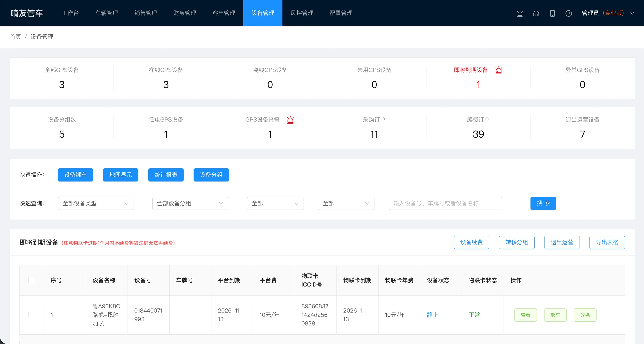Screen dimensions: 644x344
Task: Open the 续费订单 statistic showing 39
Action: click(478, 127)
